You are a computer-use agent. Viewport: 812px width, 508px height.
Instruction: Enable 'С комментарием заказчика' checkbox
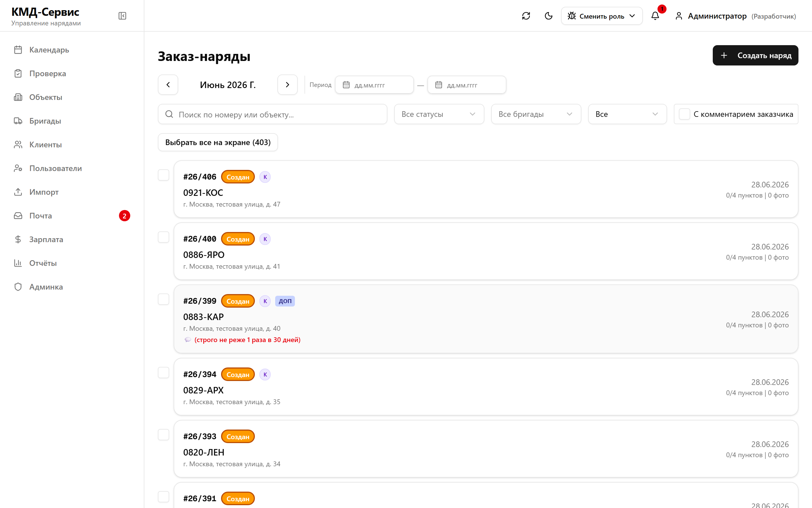tap(684, 114)
